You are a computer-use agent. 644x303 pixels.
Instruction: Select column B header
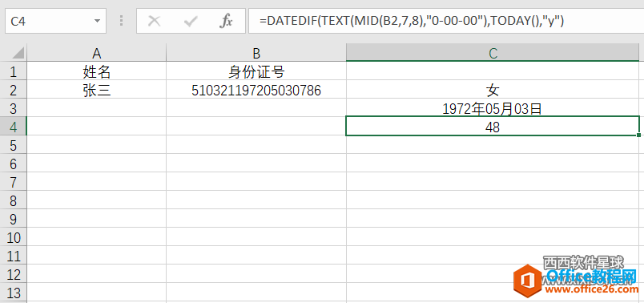256,53
